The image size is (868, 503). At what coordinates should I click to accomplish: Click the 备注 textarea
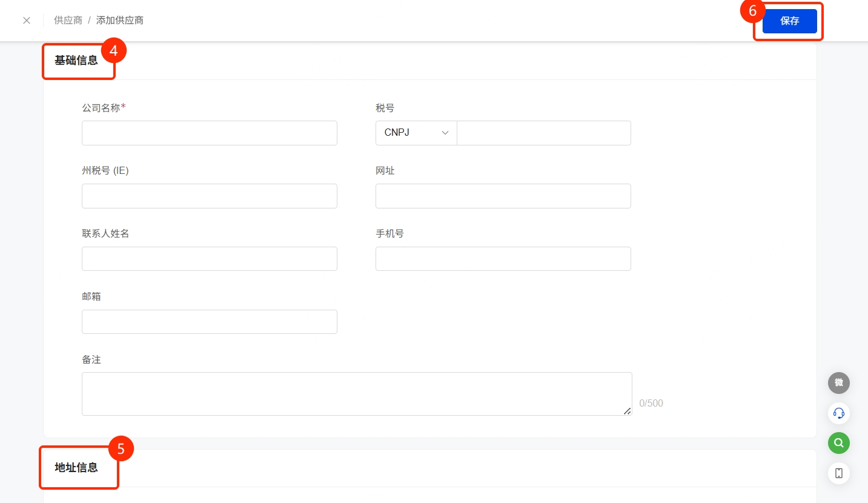click(357, 394)
